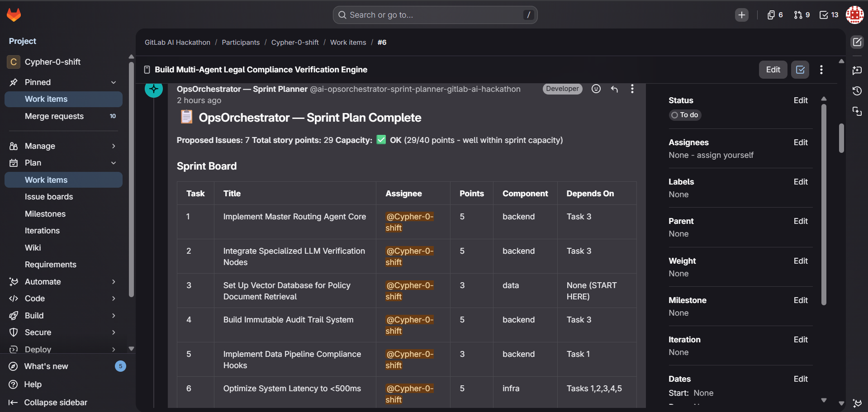
Task: Open the project Wiki
Action: [x=63, y=248]
